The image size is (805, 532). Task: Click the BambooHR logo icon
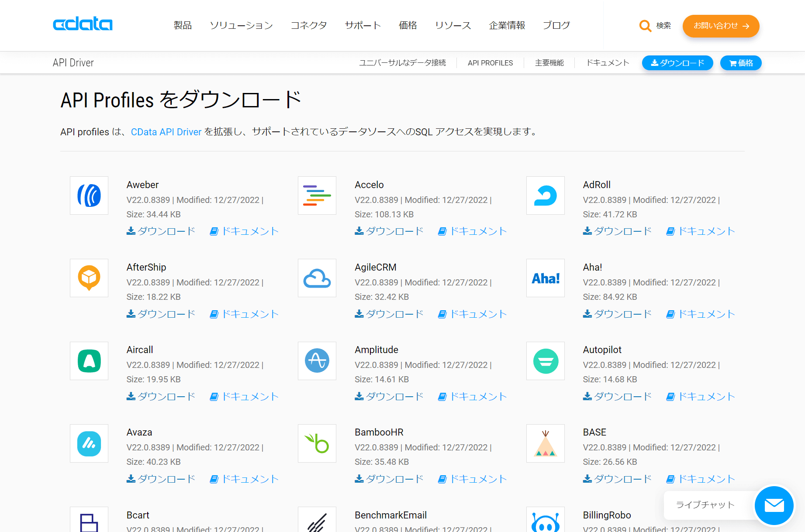(317, 443)
